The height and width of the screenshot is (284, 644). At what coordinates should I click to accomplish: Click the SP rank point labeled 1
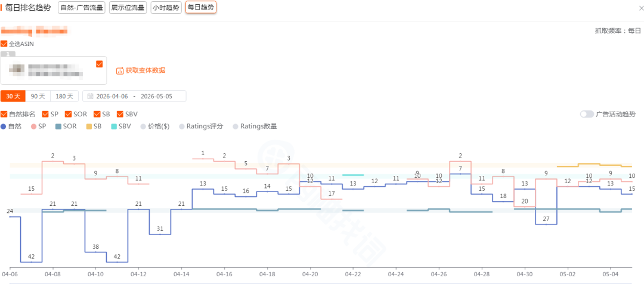point(203,159)
